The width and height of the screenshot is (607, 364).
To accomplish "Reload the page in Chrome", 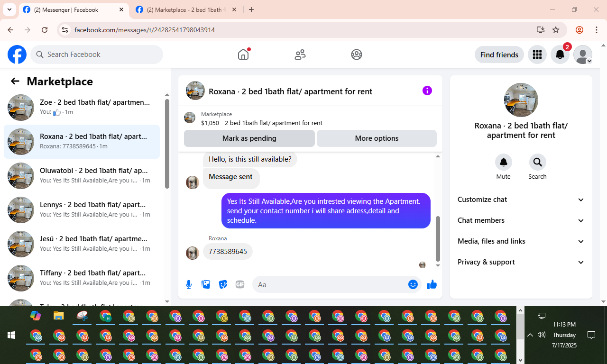I will 45,30.
